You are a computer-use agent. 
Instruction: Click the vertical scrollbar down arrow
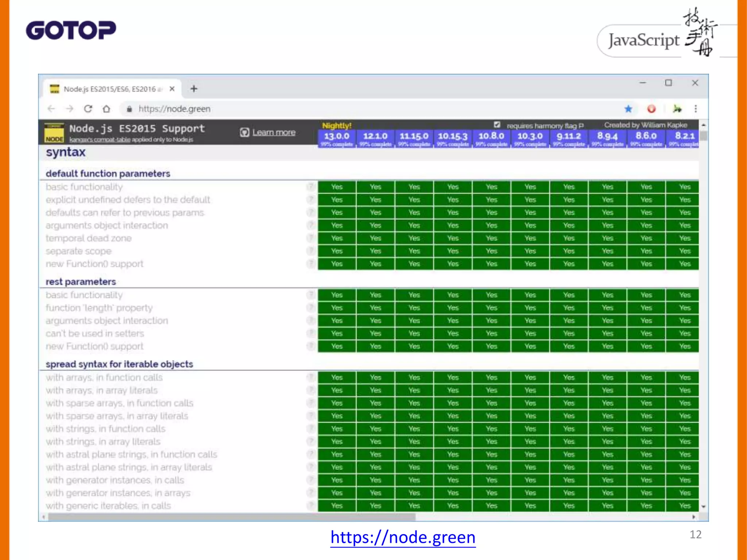pos(704,506)
